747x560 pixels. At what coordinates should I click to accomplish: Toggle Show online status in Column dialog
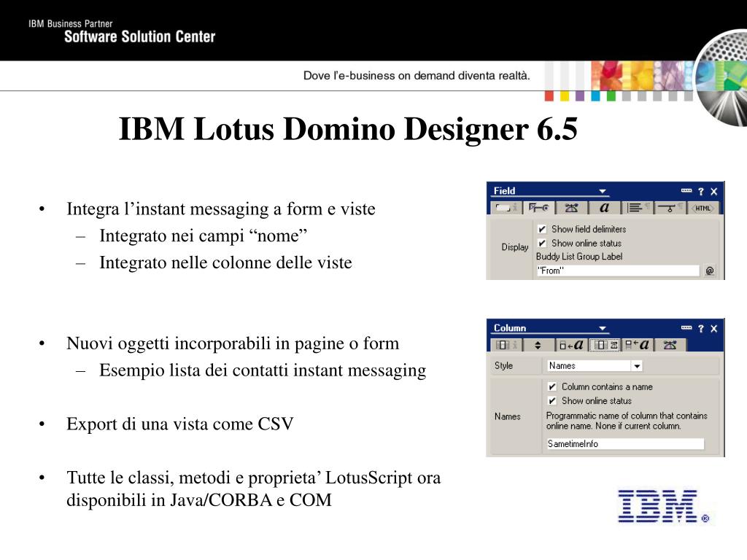coord(552,400)
